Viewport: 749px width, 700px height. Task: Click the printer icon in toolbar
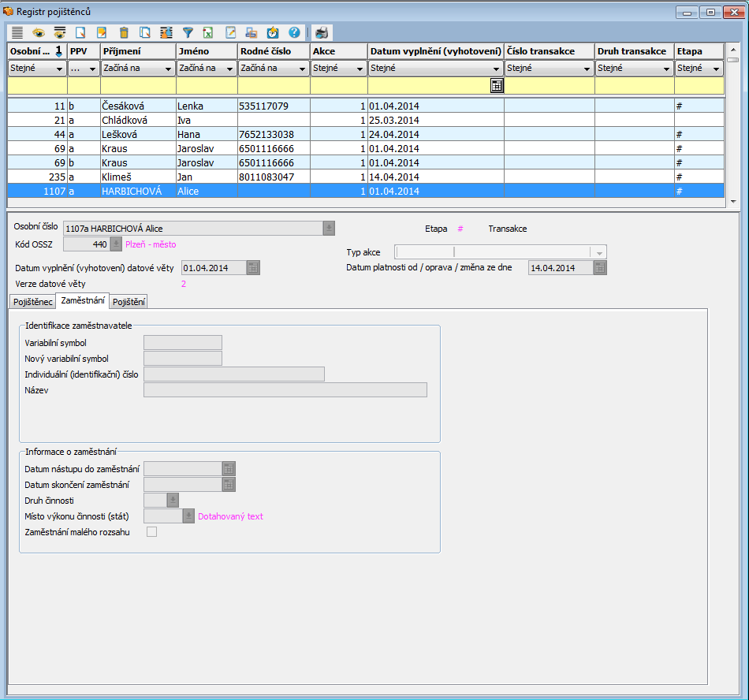pyautogui.click(x=322, y=32)
